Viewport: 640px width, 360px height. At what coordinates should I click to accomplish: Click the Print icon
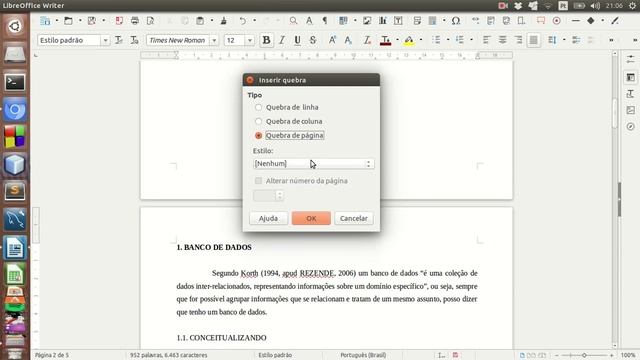point(135,20)
